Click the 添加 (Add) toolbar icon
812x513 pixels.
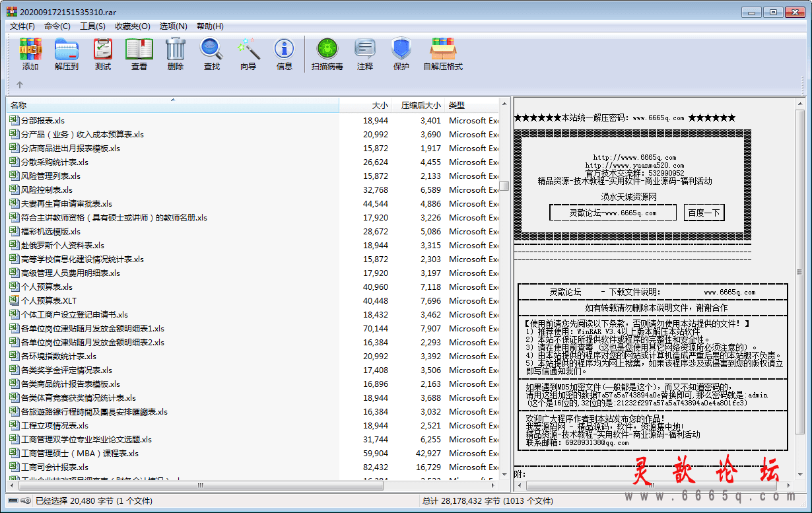30,50
